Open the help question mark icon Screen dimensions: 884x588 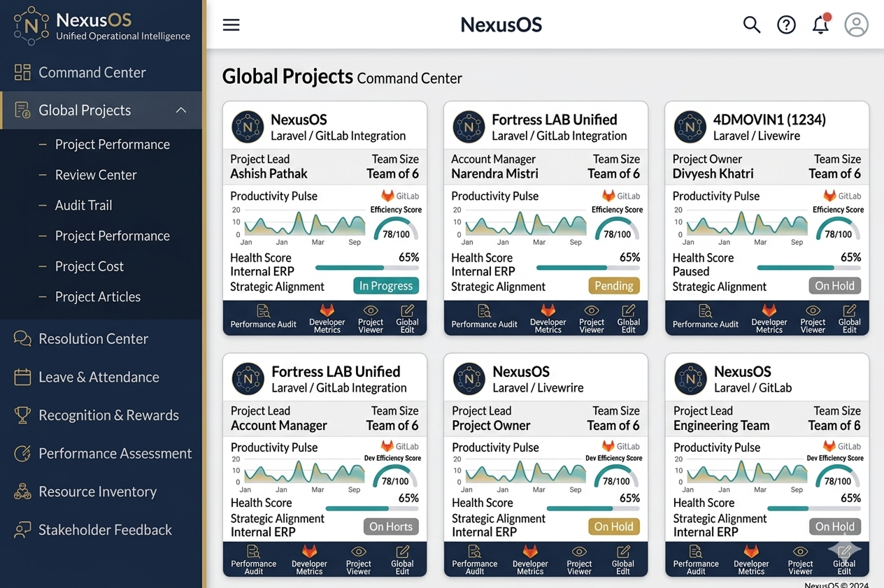coord(786,25)
